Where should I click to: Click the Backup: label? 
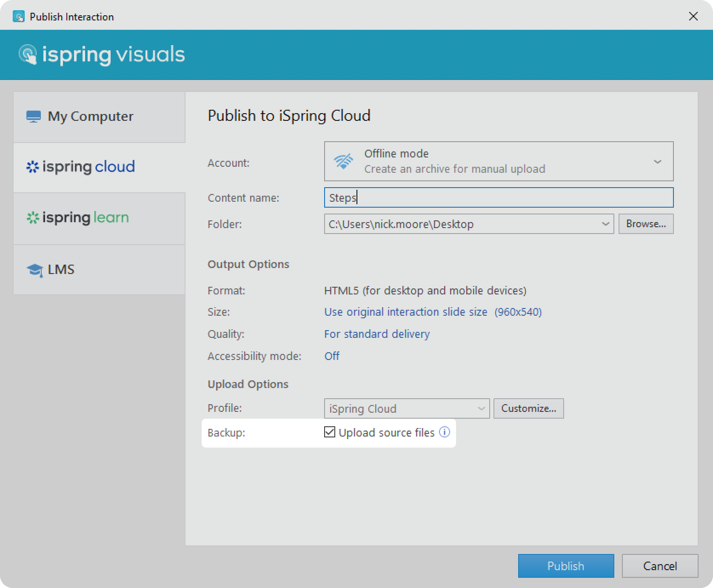(x=226, y=433)
